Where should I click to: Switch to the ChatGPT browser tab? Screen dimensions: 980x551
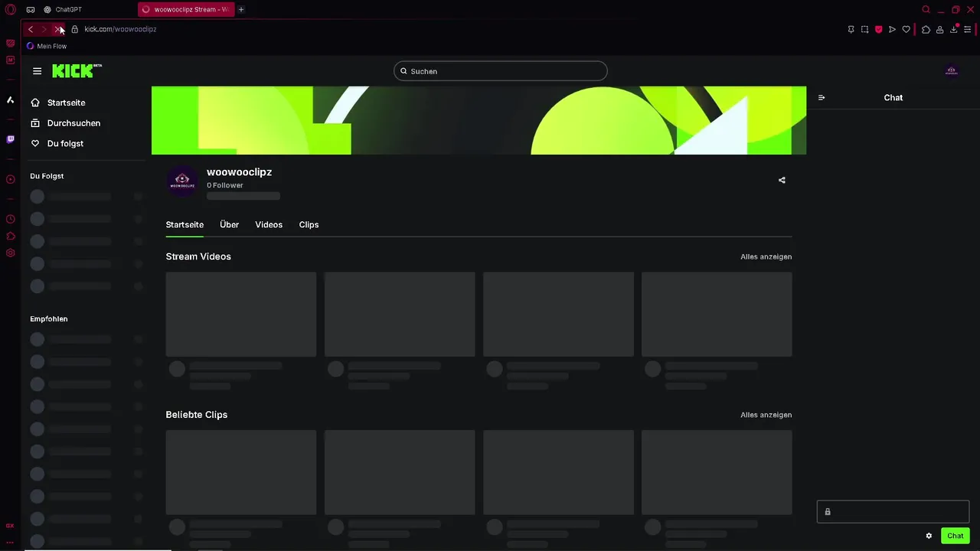click(x=63, y=10)
